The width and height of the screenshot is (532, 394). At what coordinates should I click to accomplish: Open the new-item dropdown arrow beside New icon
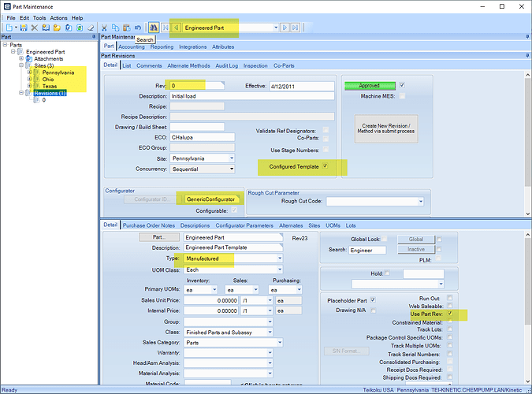[x=16, y=28]
